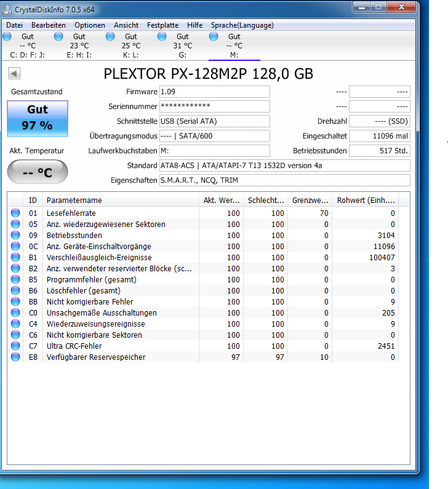
Task: Click the Betriebsstunden field 517 Std.
Action: click(380, 151)
